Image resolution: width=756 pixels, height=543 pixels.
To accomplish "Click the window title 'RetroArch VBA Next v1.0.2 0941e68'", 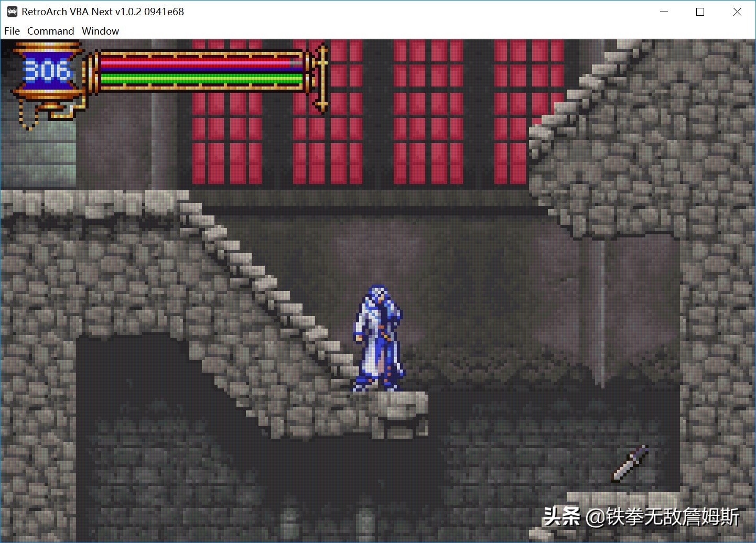I will tap(103, 12).
